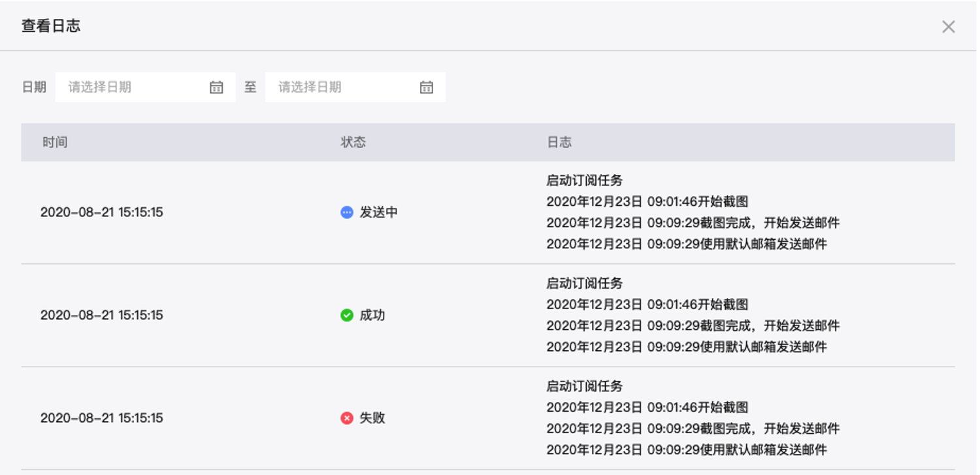
Task: Select the timestamp in the 失败 row
Action: 102,418
